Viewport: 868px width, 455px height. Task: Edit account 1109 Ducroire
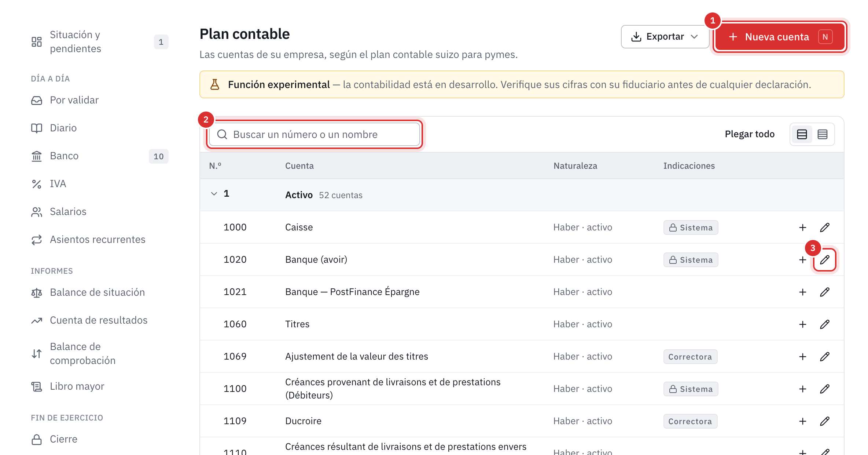coord(825,421)
